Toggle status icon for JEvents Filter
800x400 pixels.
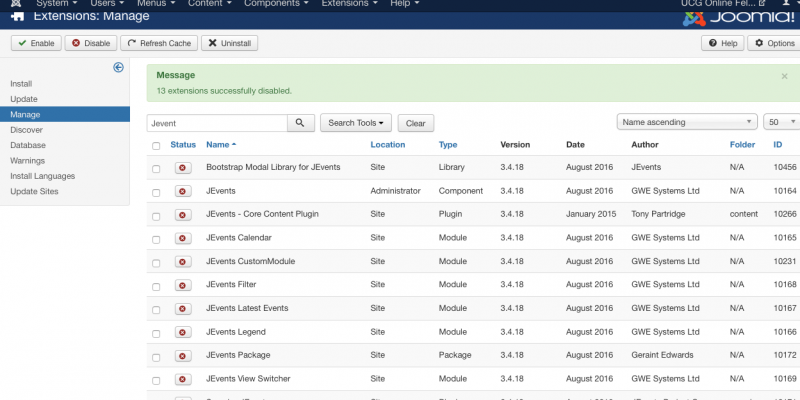pyautogui.click(x=183, y=285)
